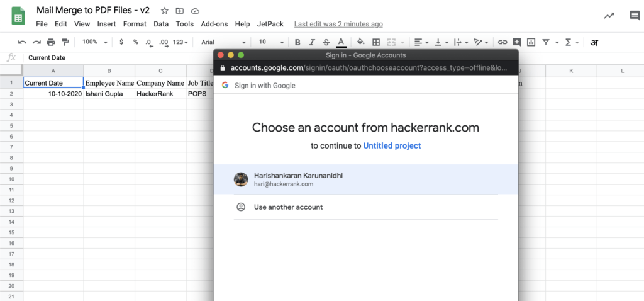Image resolution: width=644 pixels, height=301 pixels.
Task: Open comment history icon
Action: click(x=635, y=16)
